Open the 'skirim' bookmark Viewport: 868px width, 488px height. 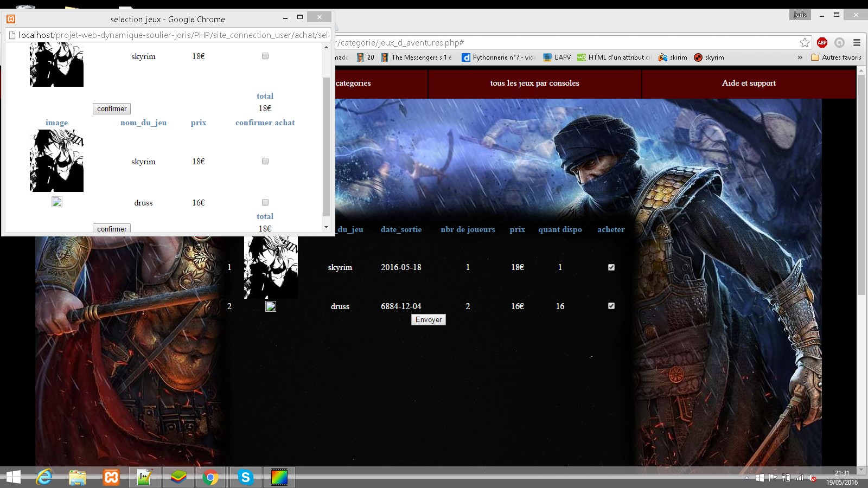click(x=673, y=57)
